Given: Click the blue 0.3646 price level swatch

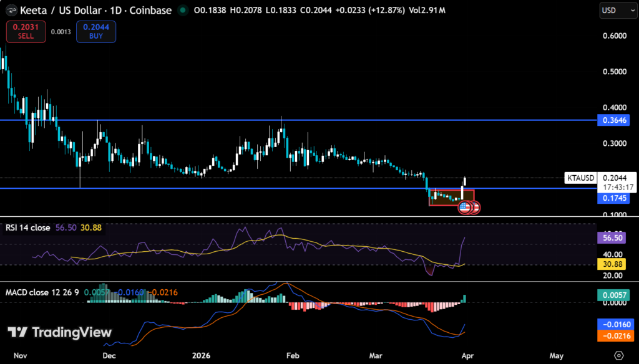Looking at the screenshot, I should [614, 120].
